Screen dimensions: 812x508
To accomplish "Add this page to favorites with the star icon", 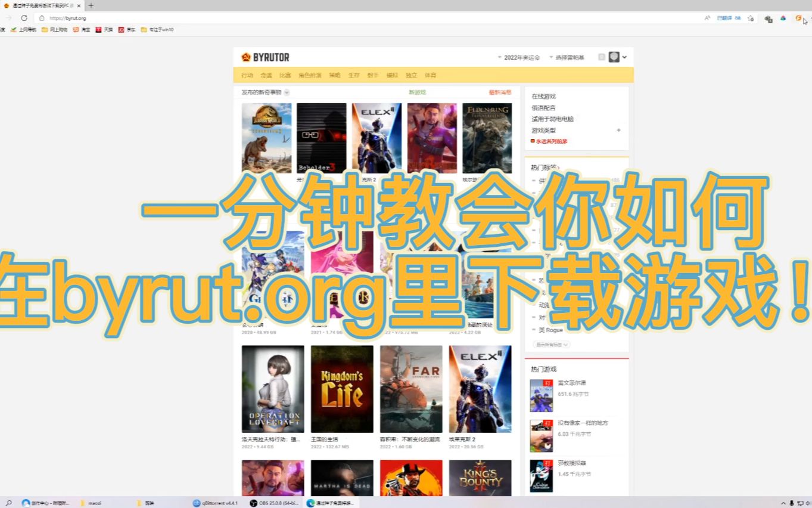I will [751, 18].
